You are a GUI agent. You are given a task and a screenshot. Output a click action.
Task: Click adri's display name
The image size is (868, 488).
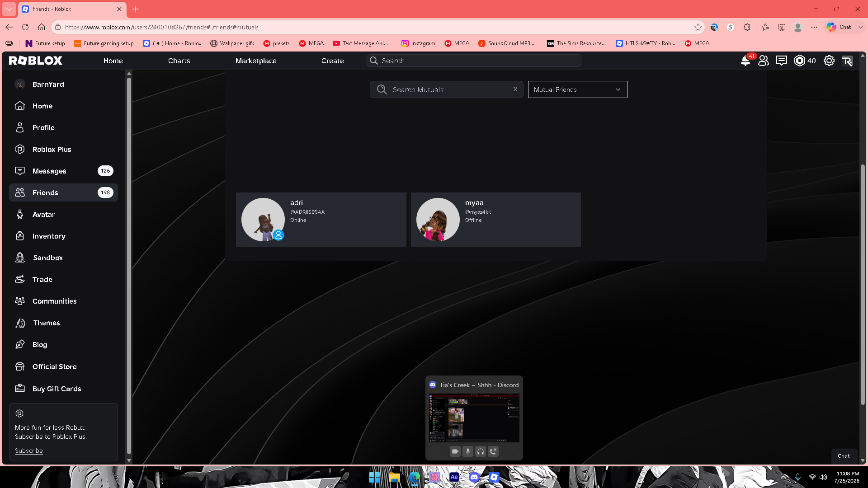[297, 203]
